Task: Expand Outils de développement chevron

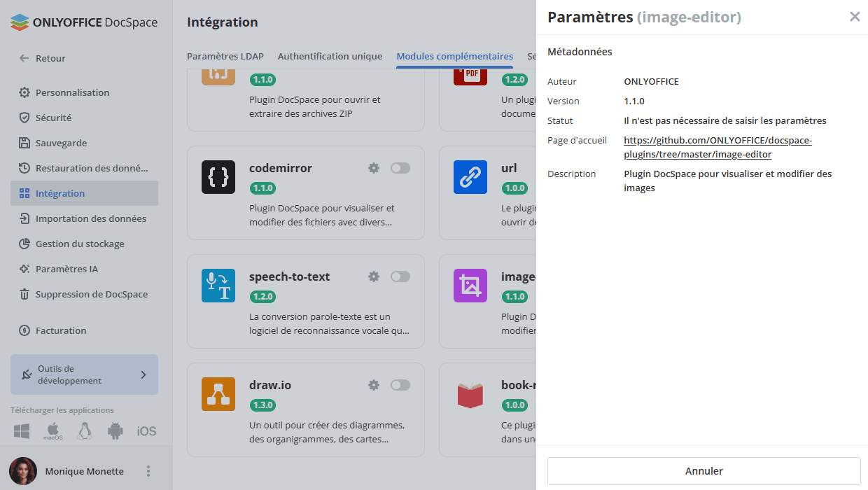Action: 143,374
